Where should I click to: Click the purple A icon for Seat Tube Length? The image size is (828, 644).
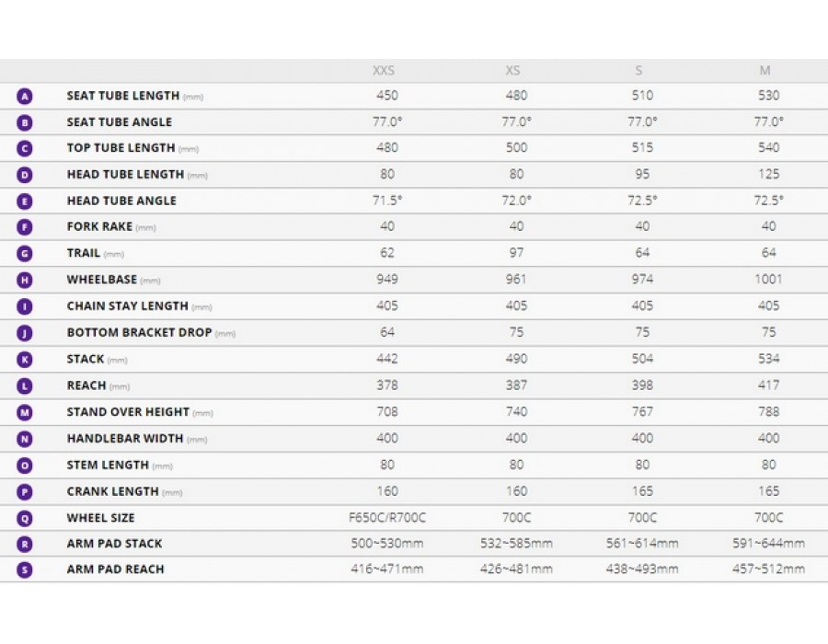(x=25, y=97)
